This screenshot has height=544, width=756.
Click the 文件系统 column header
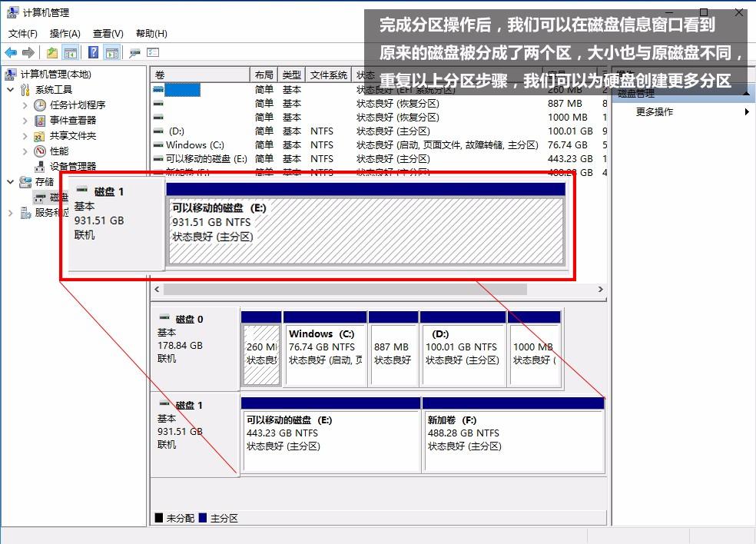click(328, 75)
